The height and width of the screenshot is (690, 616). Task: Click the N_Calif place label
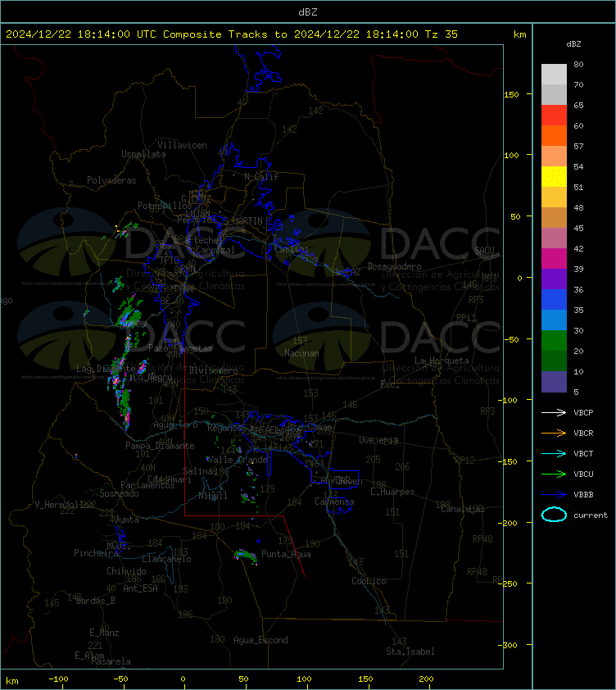261,177
